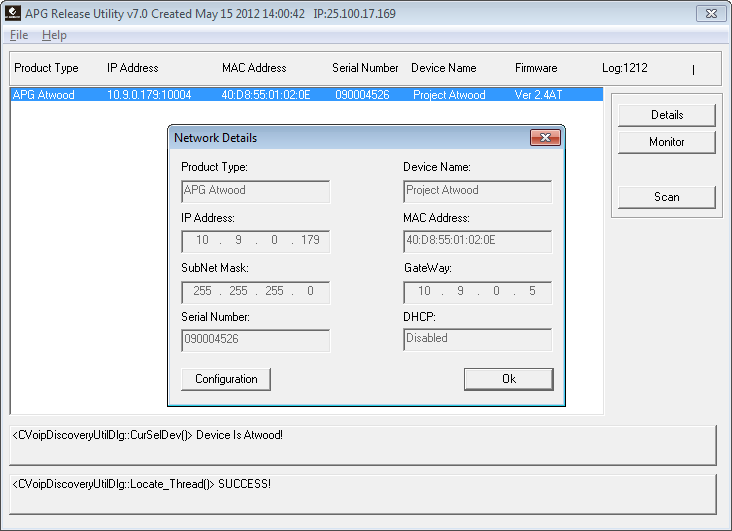Click the IP Address column header
732x531 pixels.
point(133,68)
